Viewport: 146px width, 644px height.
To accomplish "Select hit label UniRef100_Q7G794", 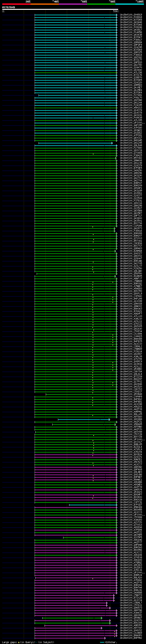I will (x=131, y=359).
